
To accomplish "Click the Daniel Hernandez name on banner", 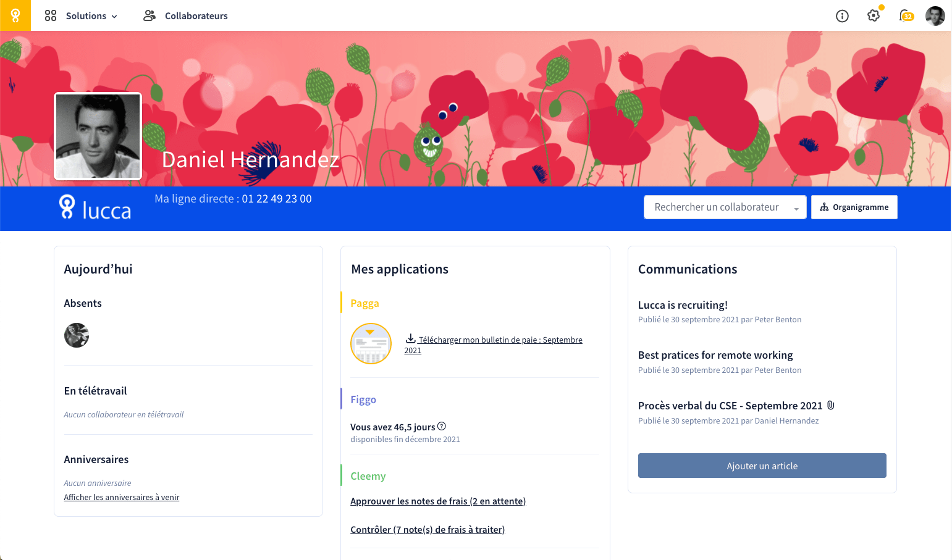I will (x=250, y=160).
